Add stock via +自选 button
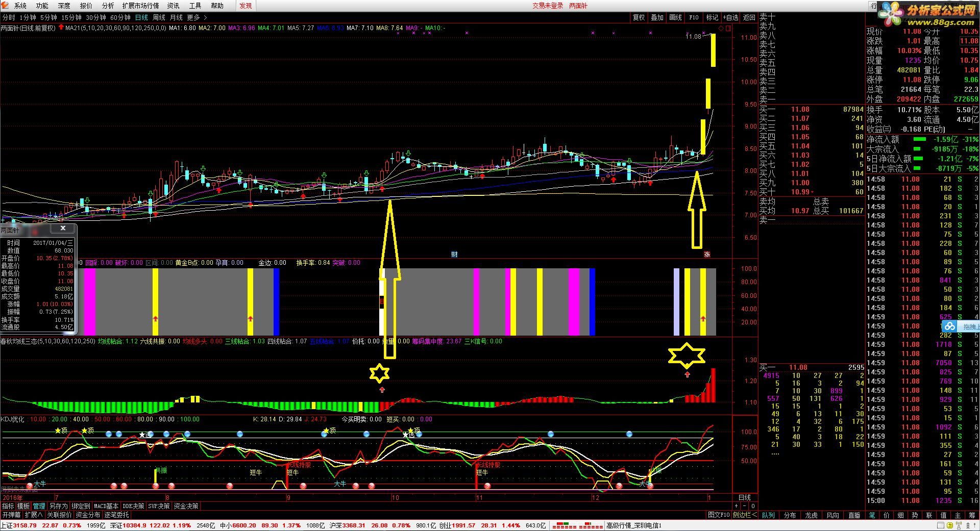This screenshot has width=980, height=531. tap(730, 17)
